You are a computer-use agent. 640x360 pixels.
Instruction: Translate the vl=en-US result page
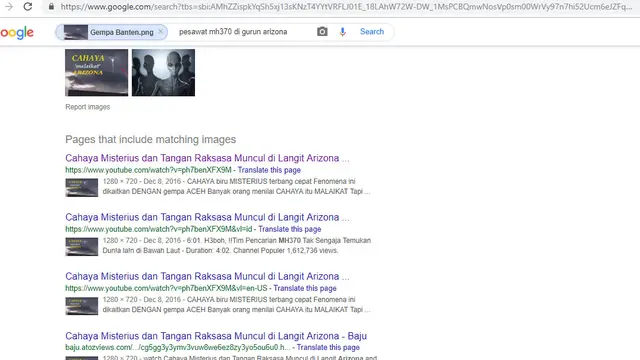pyautogui.click(x=305, y=288)
